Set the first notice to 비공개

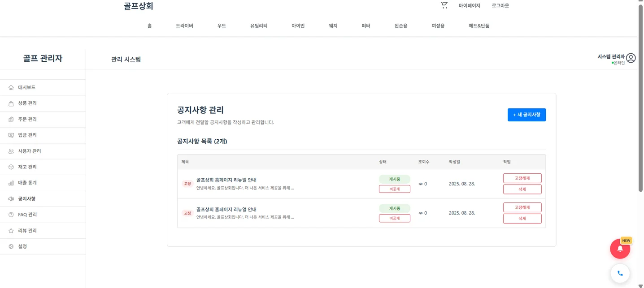(x=394, y=189)
